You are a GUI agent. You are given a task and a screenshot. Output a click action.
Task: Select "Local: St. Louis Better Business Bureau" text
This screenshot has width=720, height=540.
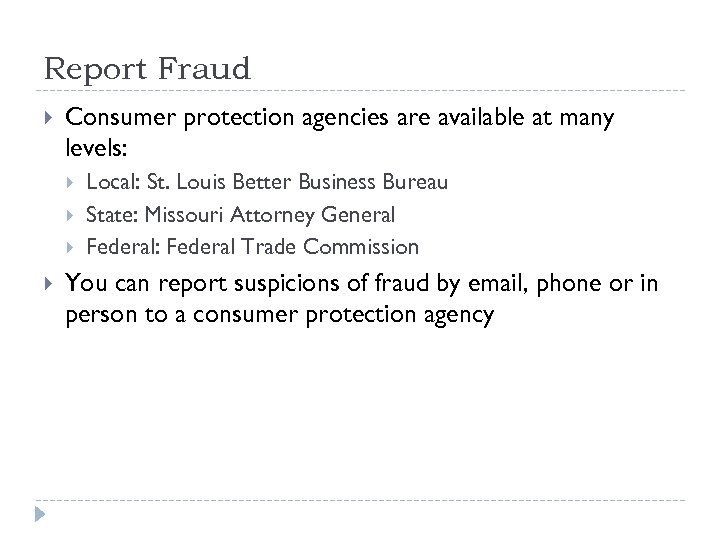pyautogui.click(x=267, y=183)
